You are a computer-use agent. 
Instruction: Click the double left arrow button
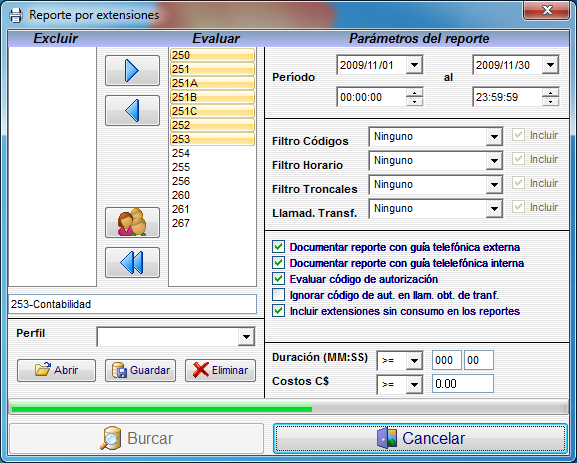tap(132, 262)
